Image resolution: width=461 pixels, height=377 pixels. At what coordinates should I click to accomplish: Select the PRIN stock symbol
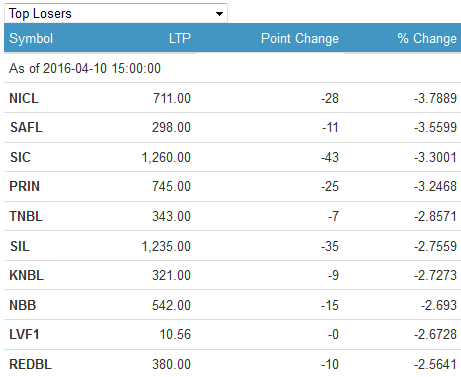click(x=25, y=186)
